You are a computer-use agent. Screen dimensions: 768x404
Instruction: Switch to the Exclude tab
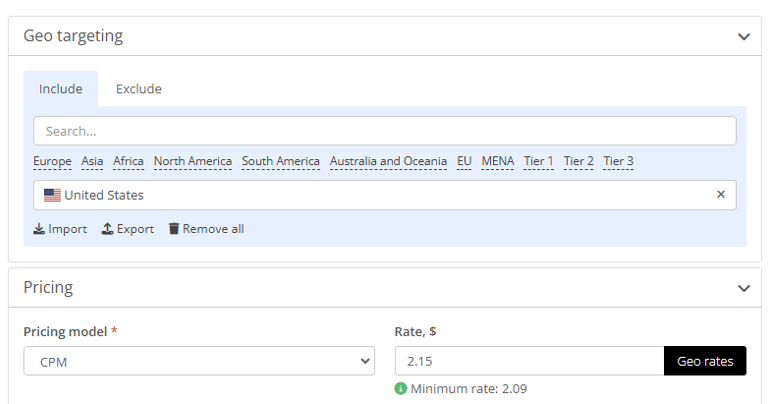pos(139,89)
